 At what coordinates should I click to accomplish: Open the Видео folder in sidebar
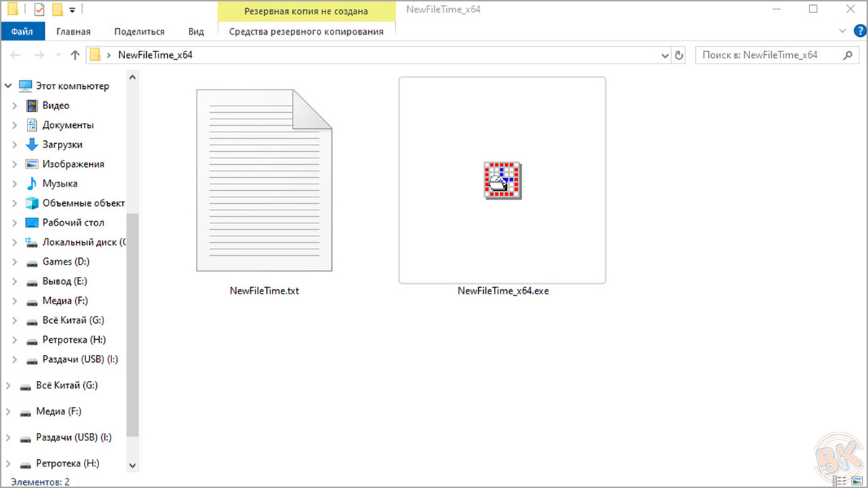[56, 106]
